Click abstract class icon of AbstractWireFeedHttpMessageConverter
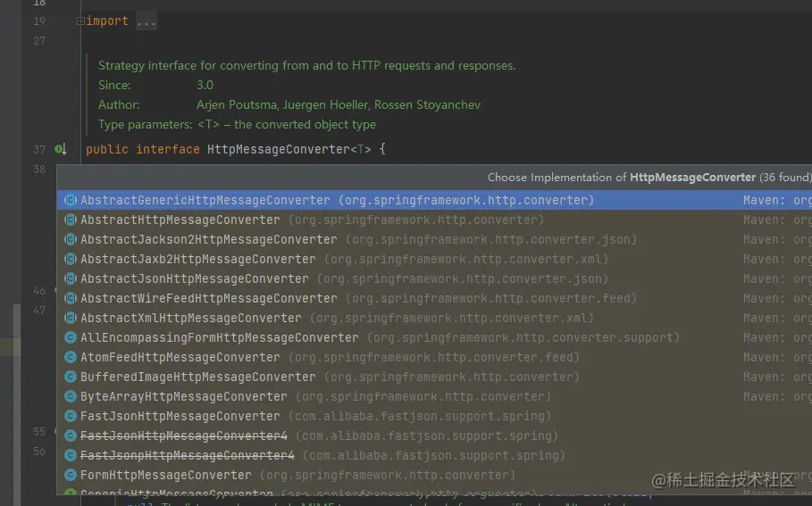The width and height of the screenshot is (812, 506). 71,299
